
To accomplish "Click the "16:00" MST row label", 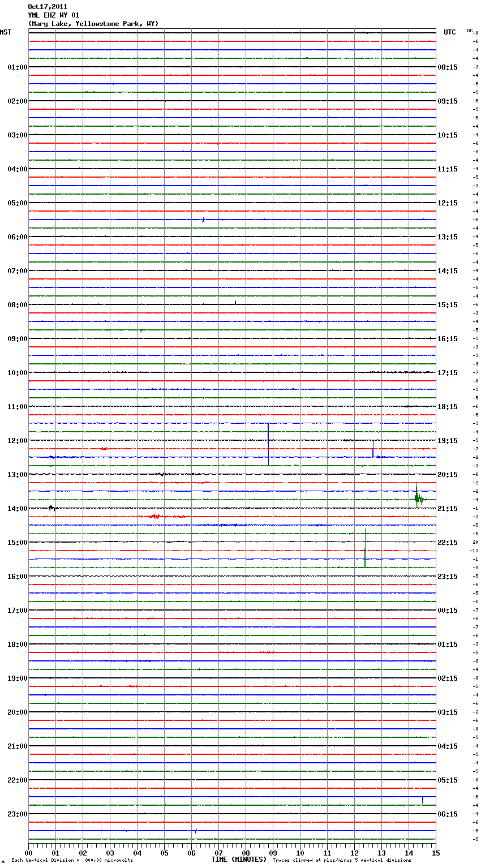I will (18, 577).
